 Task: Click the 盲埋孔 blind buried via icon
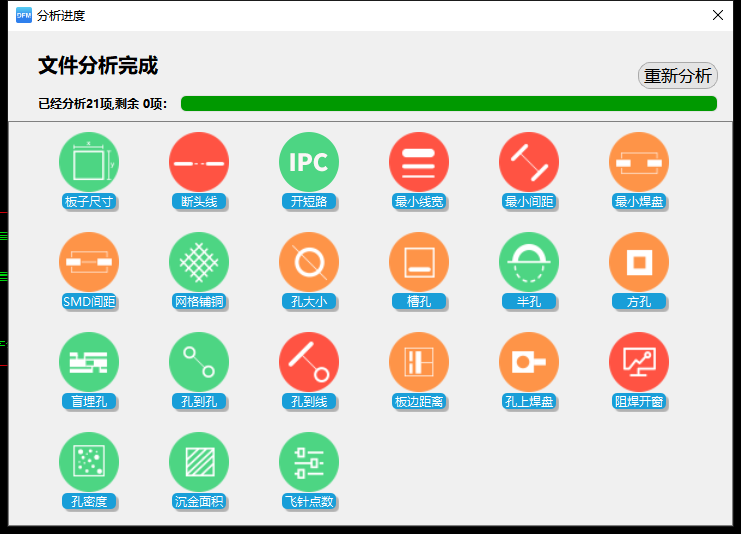pyautogui.click(x=89, y=362)
